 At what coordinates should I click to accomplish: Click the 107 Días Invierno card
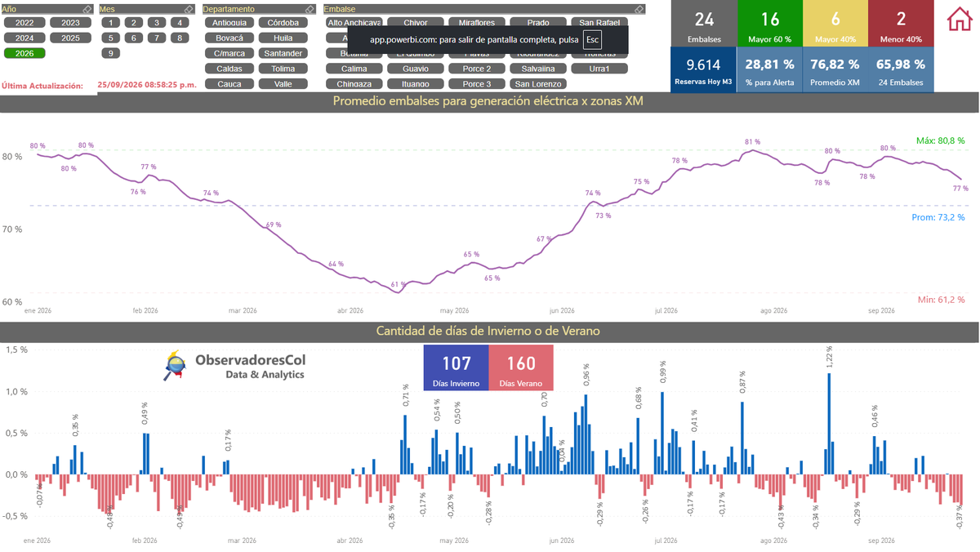(x=456, y=367)
